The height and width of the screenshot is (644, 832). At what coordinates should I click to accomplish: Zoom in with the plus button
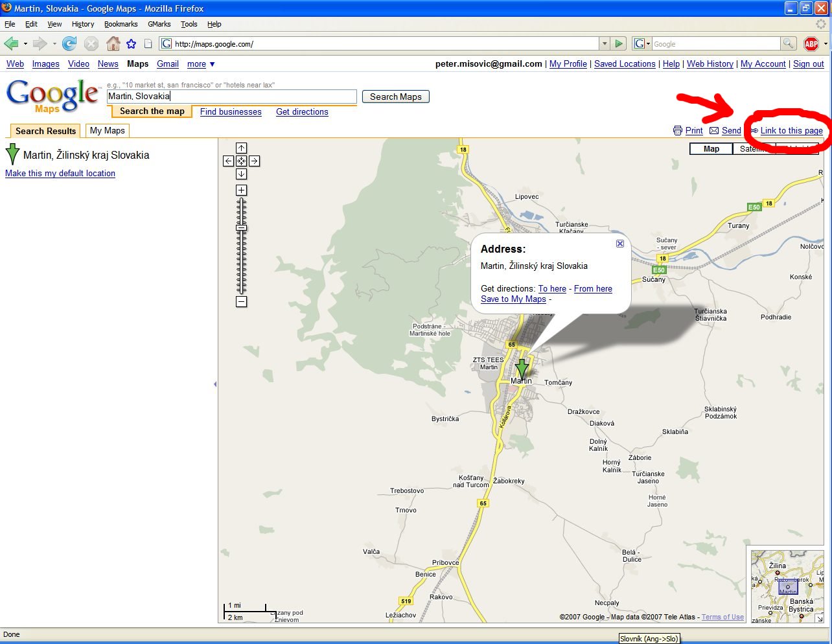(241, 190)
